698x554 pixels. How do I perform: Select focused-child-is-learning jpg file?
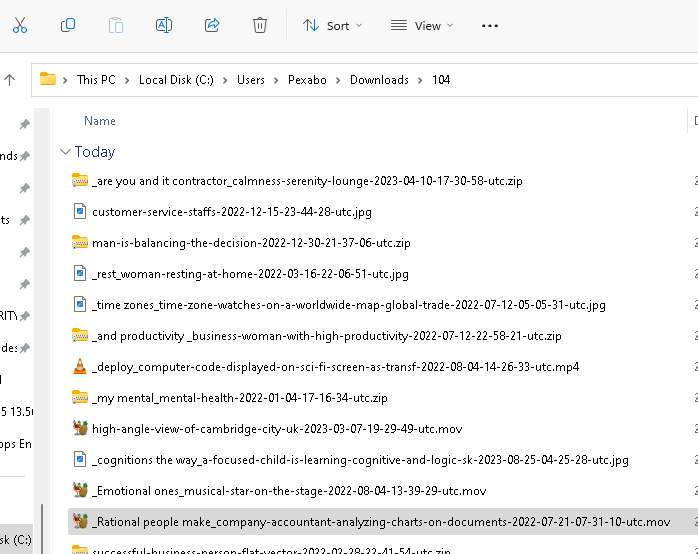[360, 460]
